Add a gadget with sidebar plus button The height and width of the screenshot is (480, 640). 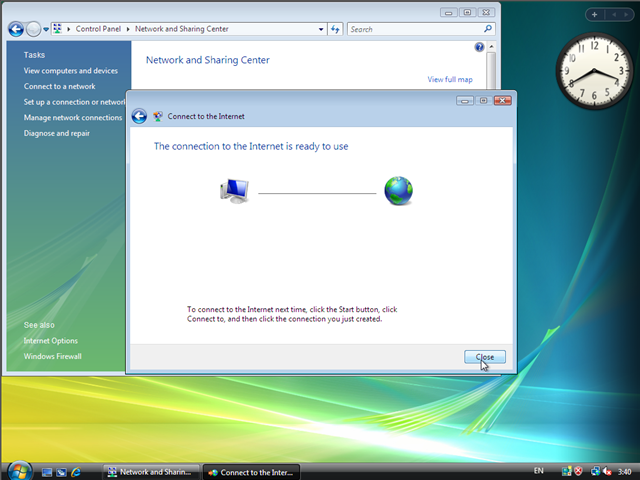pyautogui.click(x=594, y=15)
